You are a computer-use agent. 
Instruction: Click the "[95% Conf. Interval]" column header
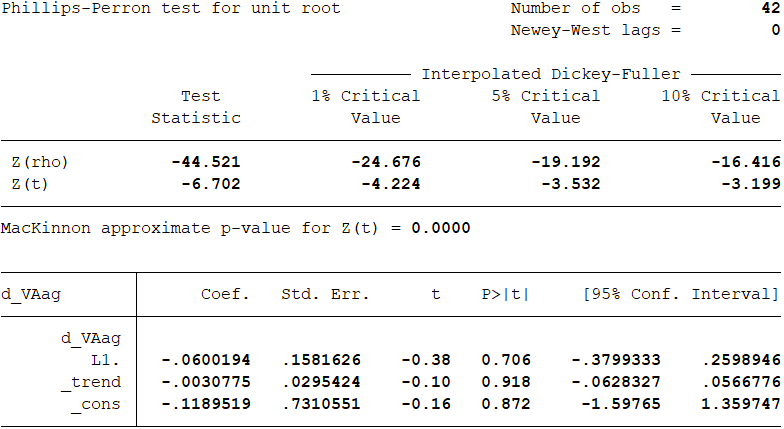coord(680,295)
